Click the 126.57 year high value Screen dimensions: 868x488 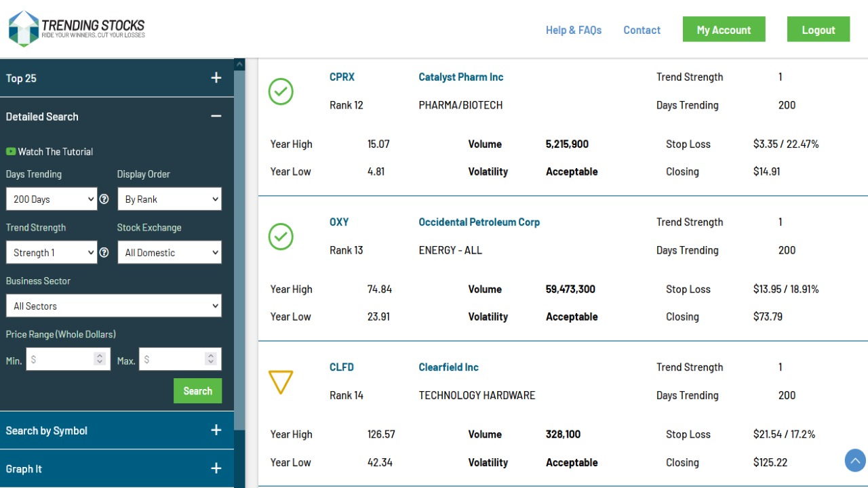coord(381,434)
